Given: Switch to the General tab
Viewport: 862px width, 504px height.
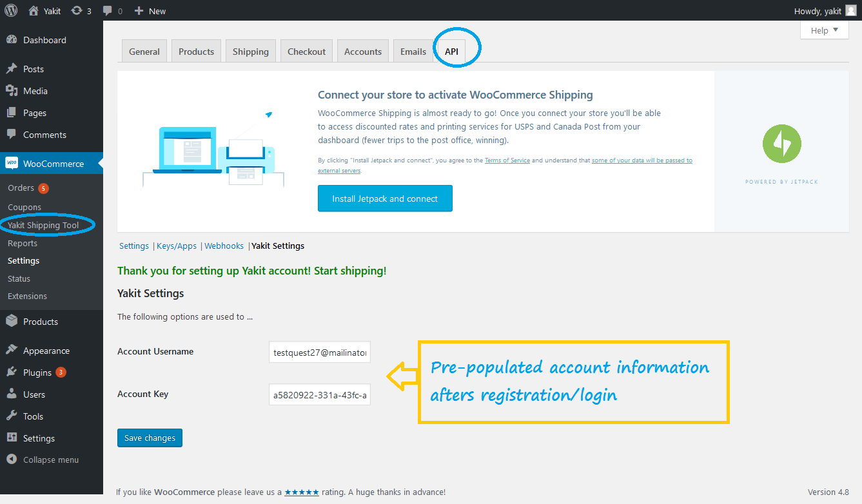Looking at the screenshot, I should pyautogui.click(x=144, y=52).
